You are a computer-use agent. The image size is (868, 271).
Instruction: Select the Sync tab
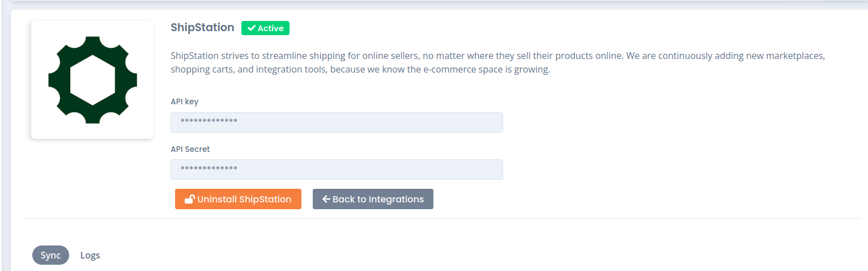(50, 255)
